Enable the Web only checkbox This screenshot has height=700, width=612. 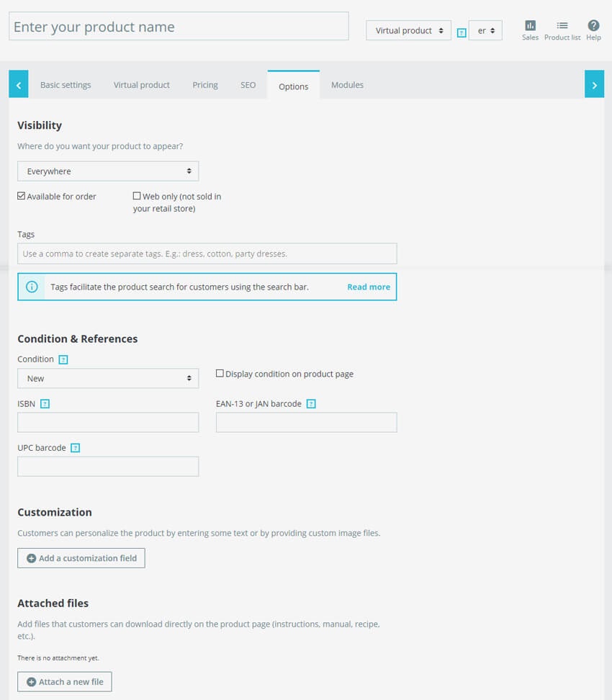(x=136, y=196)
